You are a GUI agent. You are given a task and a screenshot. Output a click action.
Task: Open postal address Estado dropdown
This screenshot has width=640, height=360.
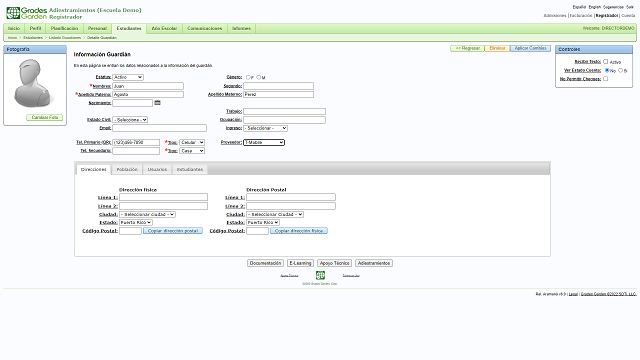click(x=263, y=222)
